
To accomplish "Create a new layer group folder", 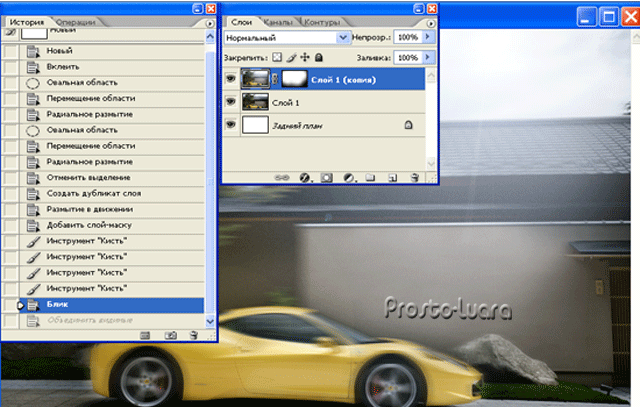I will (370, 178).
